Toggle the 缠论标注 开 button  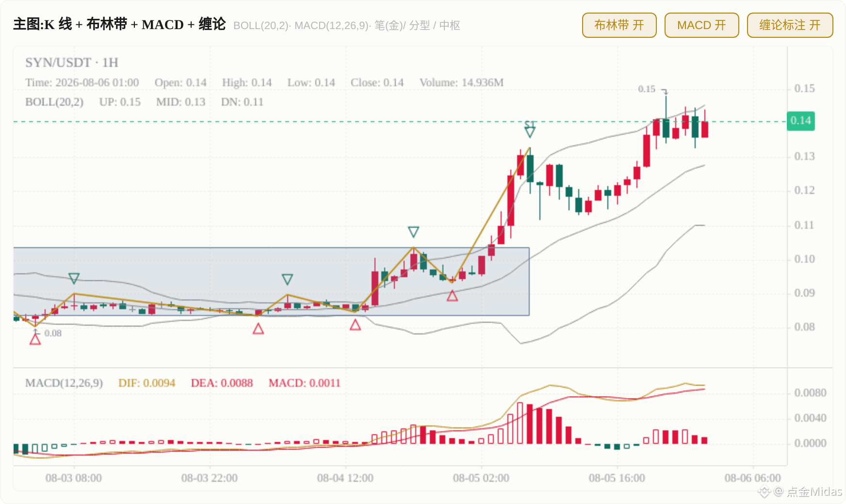pyautogui.click(x=790, y=25)
